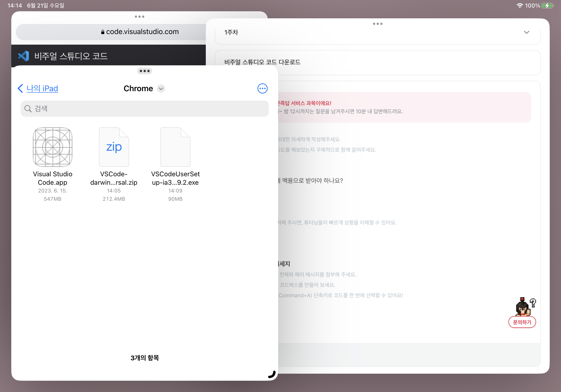Select the VSCodeUserSetup-ia3...9.2.exe file name
Screen dimensions: 561x392
pos(175,178)
